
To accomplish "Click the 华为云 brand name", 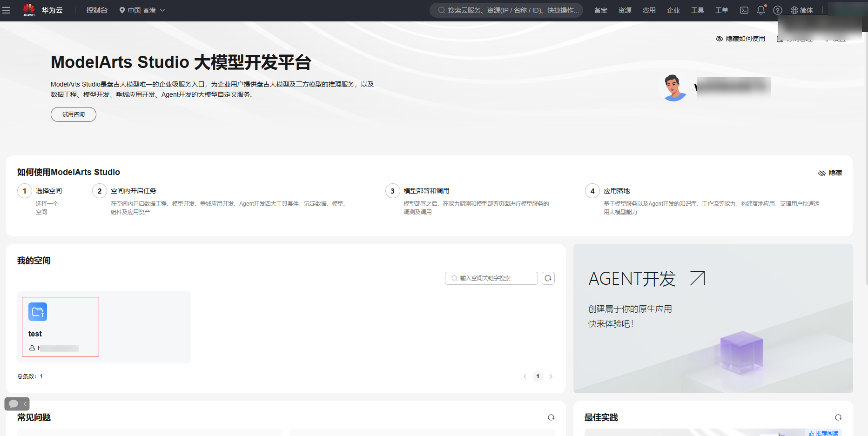I will click(x=52, y=10).
